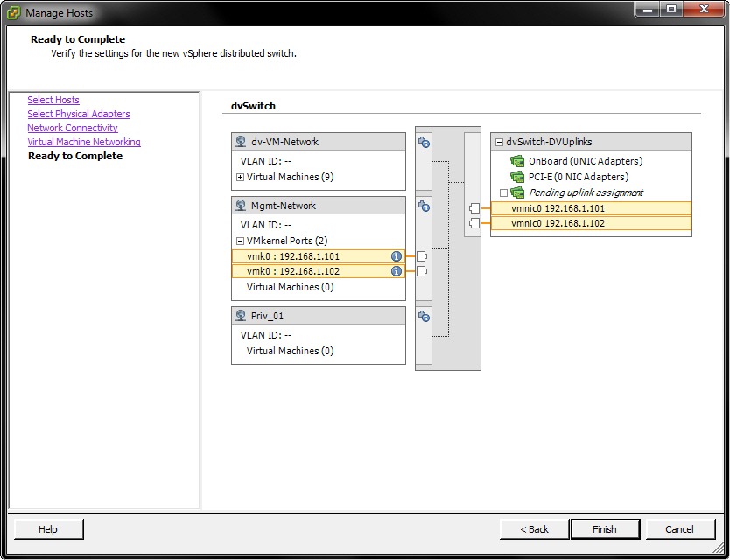Click the dv-VM-Network port group icon

241,142
